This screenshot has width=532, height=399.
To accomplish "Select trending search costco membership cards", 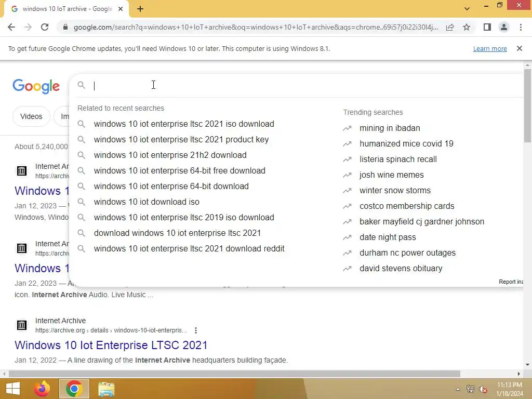I will pyautogui.click(x=407, y=206).
